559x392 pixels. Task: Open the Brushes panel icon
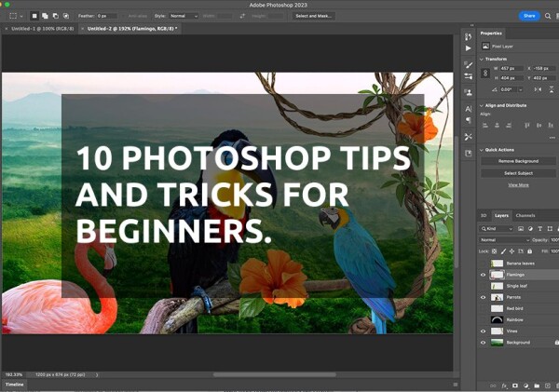click(x=468, y=65)
